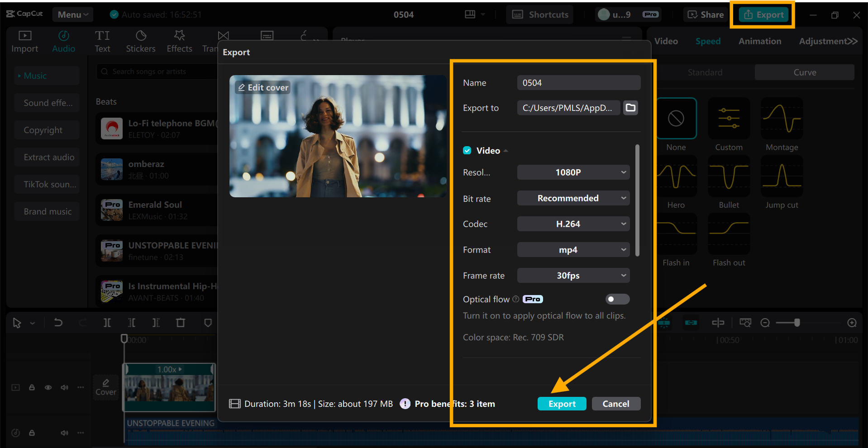Open the Sound effects category
868x448 pixels.
click(x=48, y=103)
